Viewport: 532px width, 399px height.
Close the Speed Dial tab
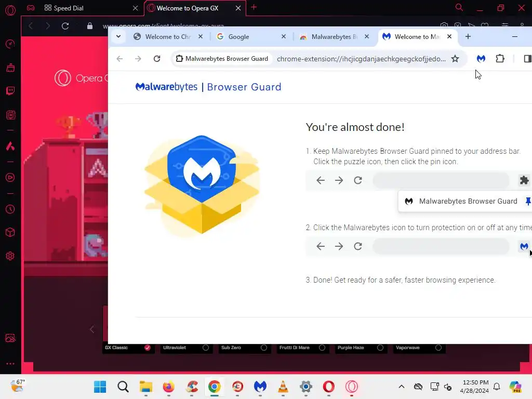tap(136, 8)
